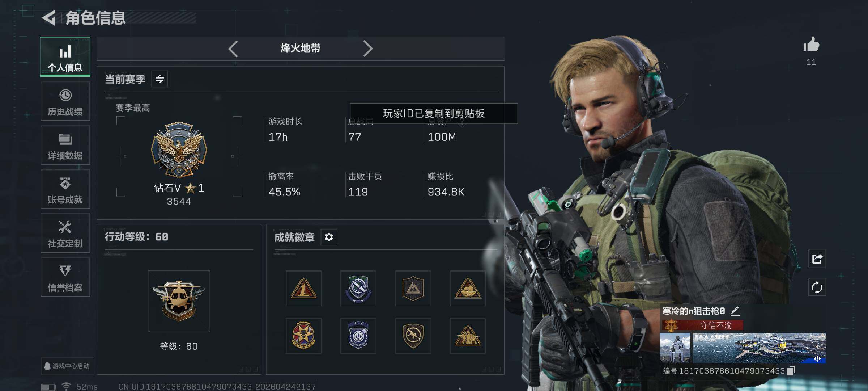Open the 社交定制 tab
Image resolution: width=868 pixels, height=391 pixels.
pyautogui.click(x=65, y=233)
